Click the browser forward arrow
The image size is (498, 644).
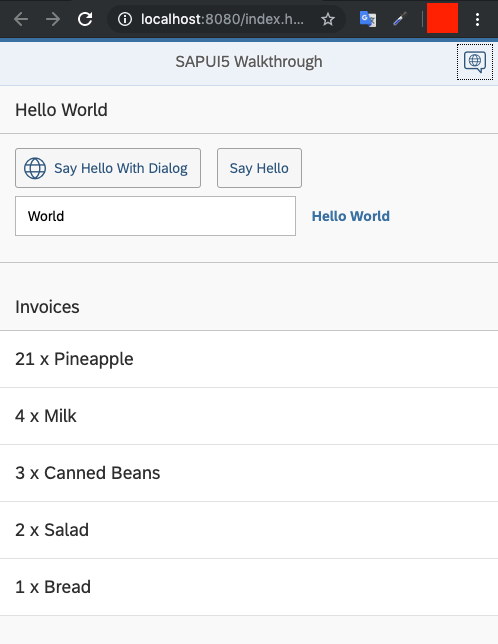[53, 19]
